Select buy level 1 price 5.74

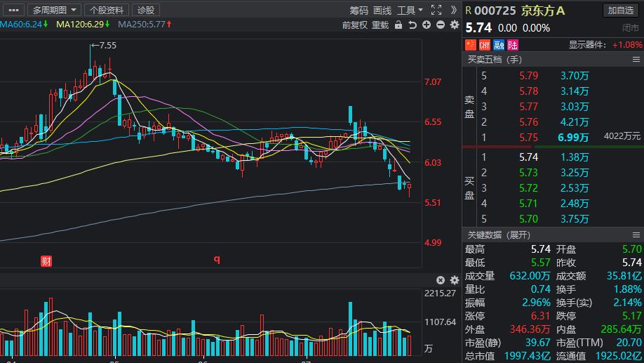tap(528, 157)
